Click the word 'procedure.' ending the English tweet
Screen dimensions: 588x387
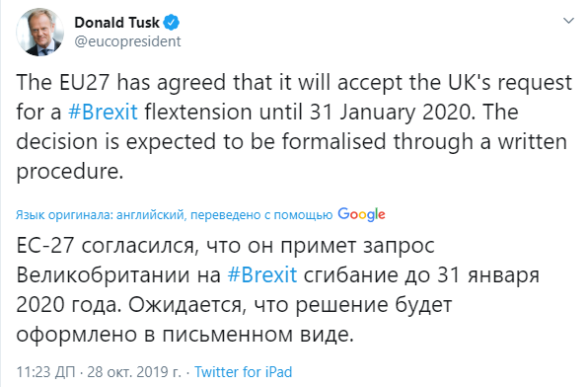pos(70,171)
